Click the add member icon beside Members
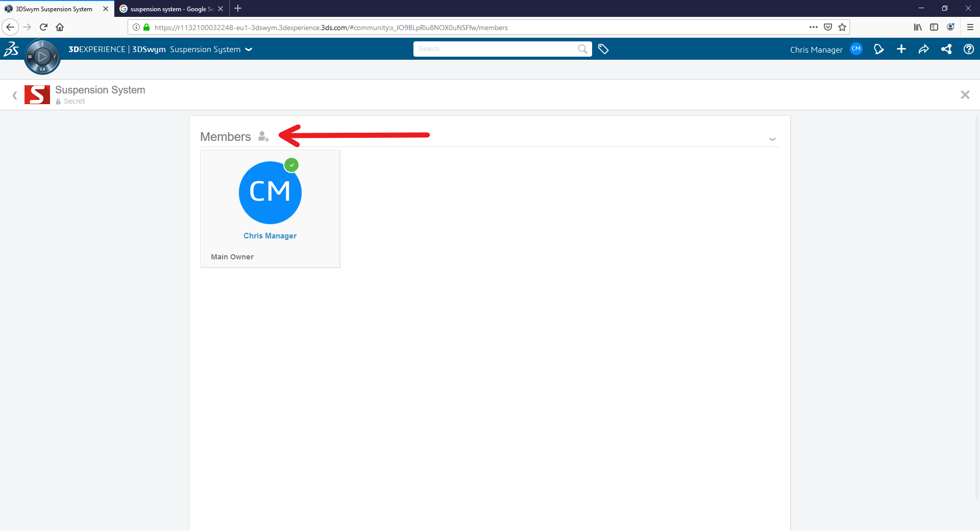 [x=263, y=136]
